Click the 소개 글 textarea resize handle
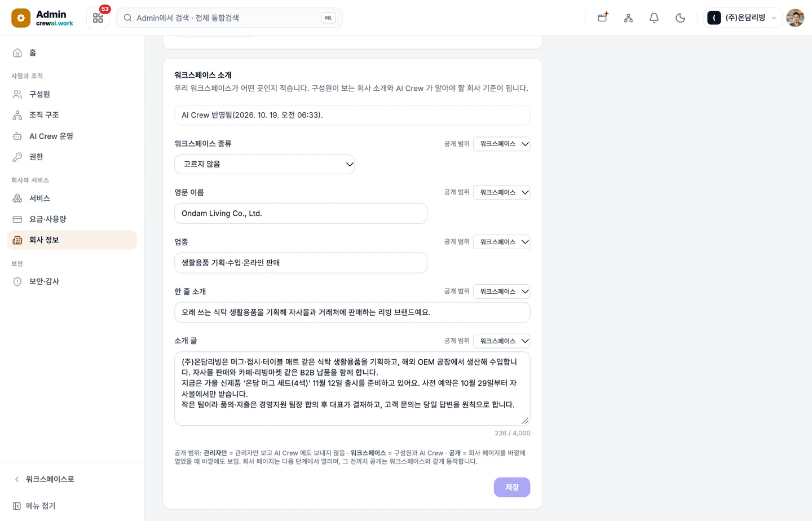The image size is (812, 521). point(525,421)
